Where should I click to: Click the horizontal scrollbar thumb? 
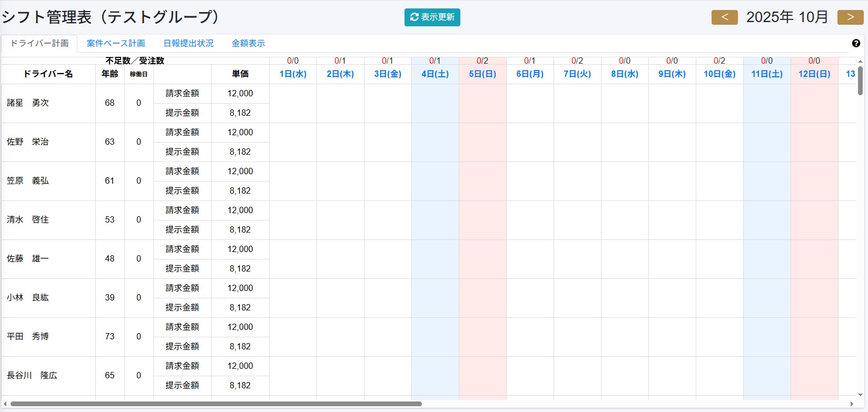tap(216, 404)
